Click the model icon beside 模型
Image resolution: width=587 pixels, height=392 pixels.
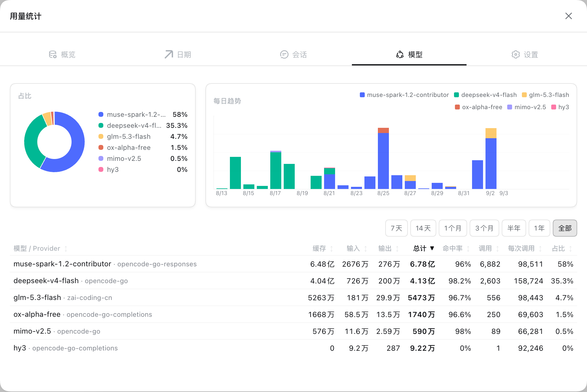pos(400,54)
